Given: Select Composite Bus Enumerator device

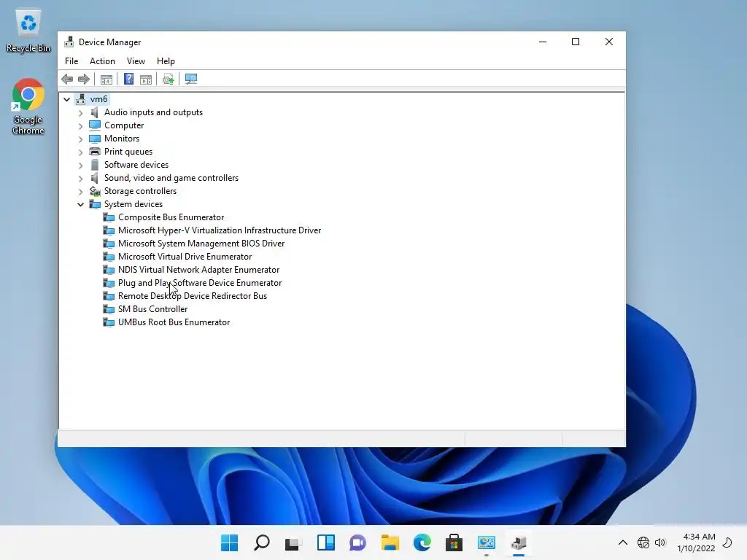Looking at the screenshot, I should pos(171,217).
